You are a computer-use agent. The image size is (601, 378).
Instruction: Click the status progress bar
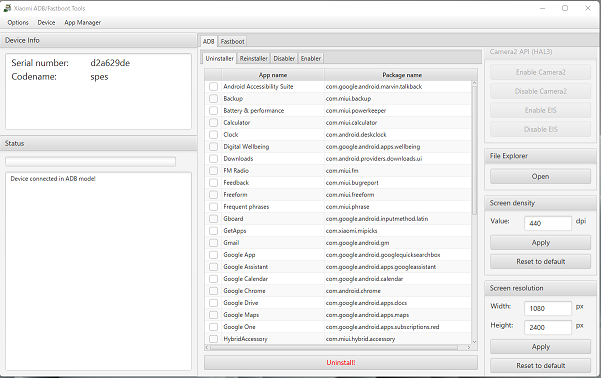coord(90,161)
